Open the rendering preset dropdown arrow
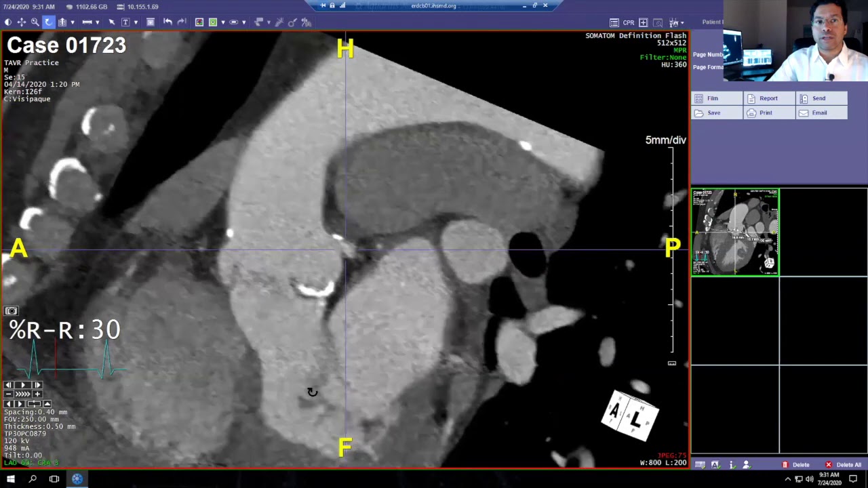868x488 pixels. [223, 22]
